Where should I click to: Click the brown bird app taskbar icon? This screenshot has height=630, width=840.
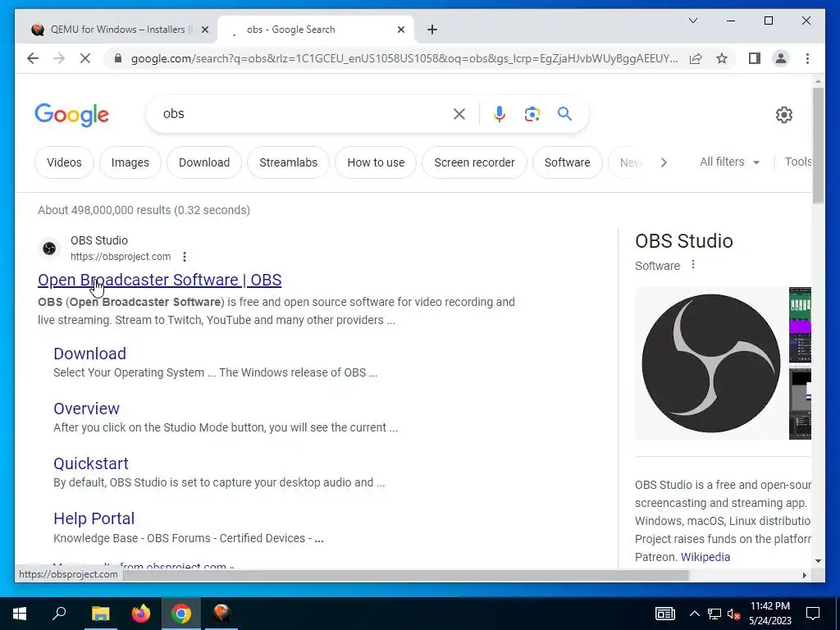coord(221,614)
